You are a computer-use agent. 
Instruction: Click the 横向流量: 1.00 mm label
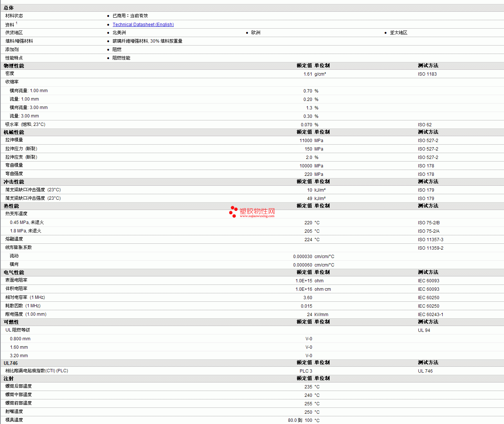point(29,91)
